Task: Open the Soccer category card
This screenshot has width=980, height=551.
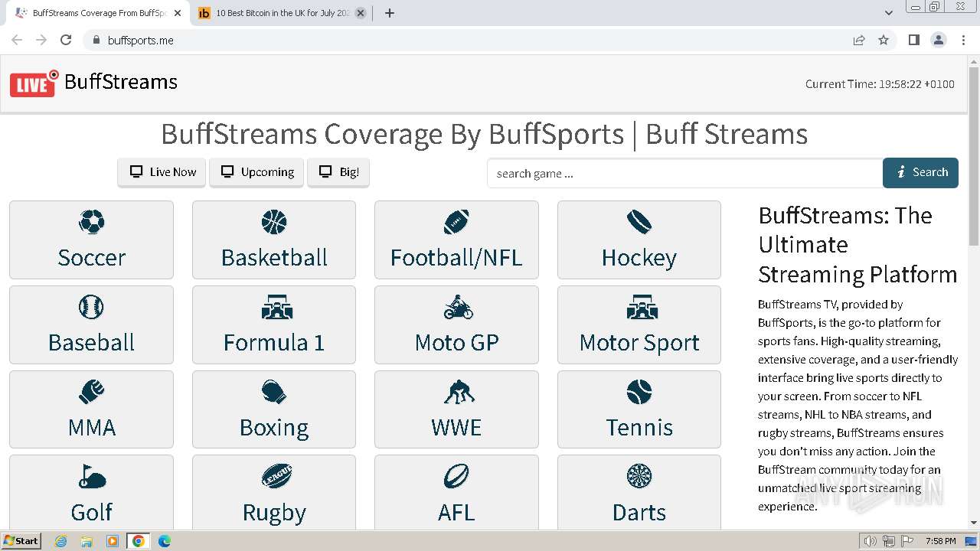Action: 91,240
